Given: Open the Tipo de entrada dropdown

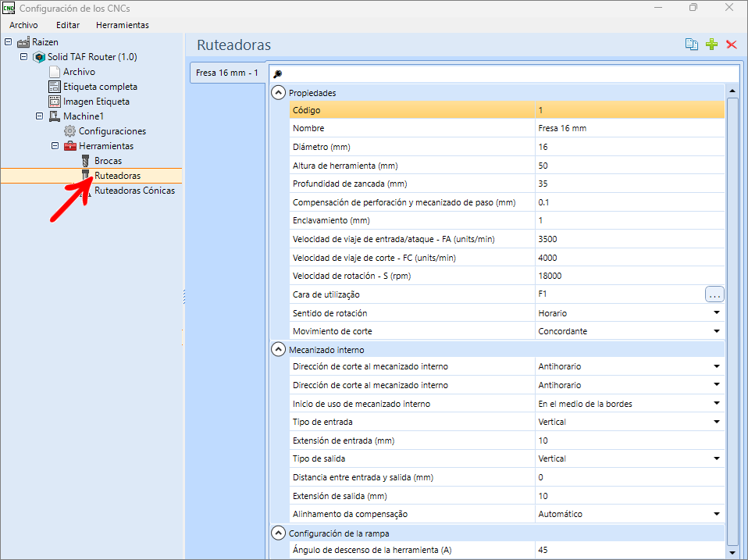Looking at the screenshot, I should [717, 422].
